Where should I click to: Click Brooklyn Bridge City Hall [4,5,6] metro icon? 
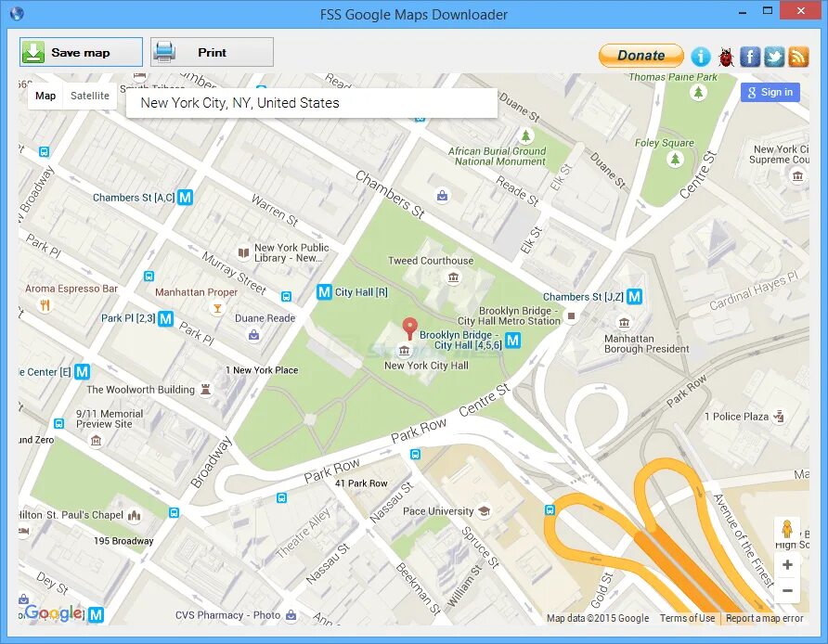pyautogui.click(x=512, y=340)
